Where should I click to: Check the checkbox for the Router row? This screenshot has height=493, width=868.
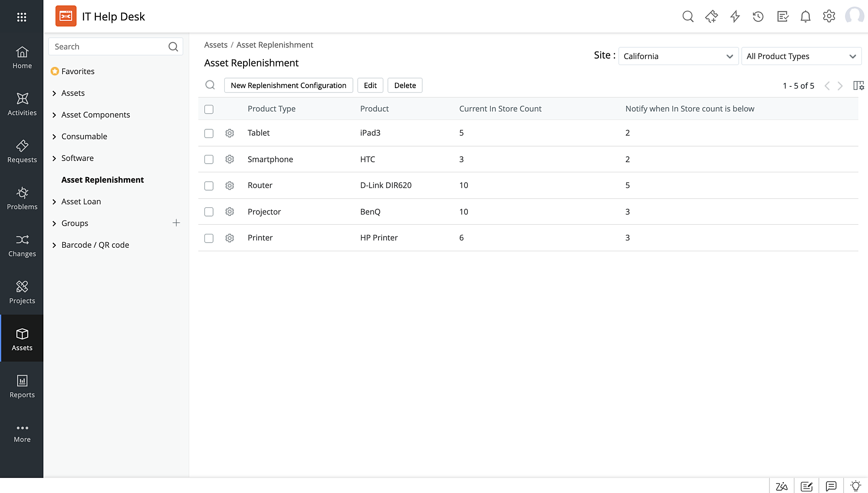point(209,185)
